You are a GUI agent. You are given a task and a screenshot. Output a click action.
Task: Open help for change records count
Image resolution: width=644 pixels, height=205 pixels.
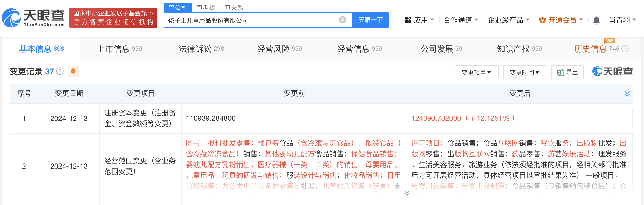point(60,71)
